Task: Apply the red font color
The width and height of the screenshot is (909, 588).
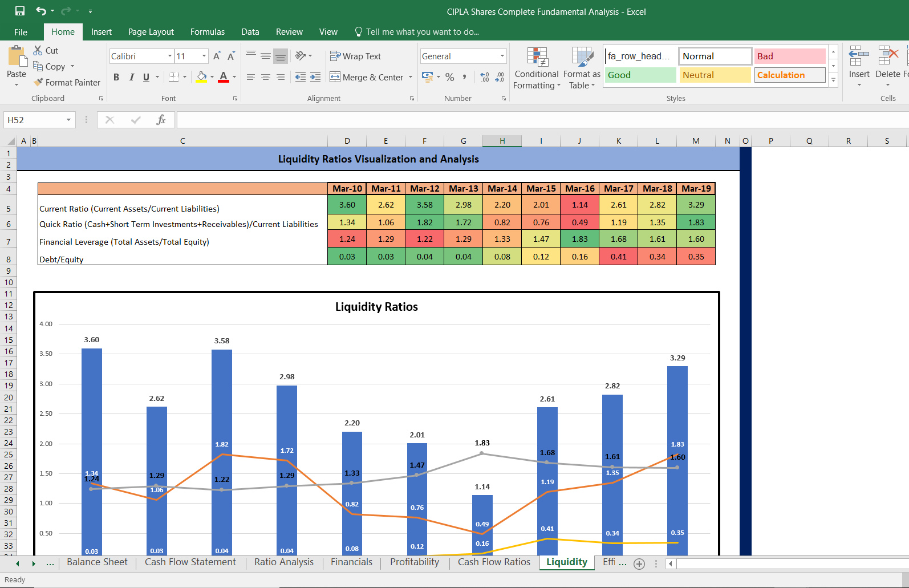Action: [224, 77]
